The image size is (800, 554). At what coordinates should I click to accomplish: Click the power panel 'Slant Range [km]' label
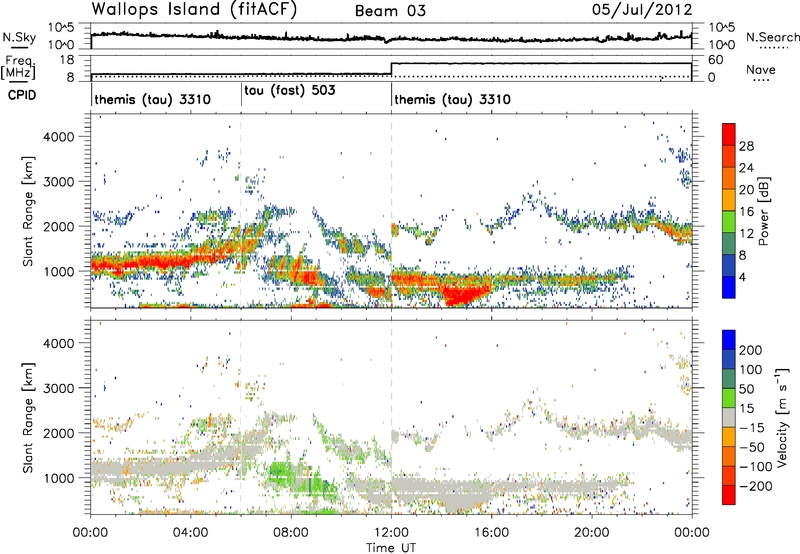click(28, 211)
